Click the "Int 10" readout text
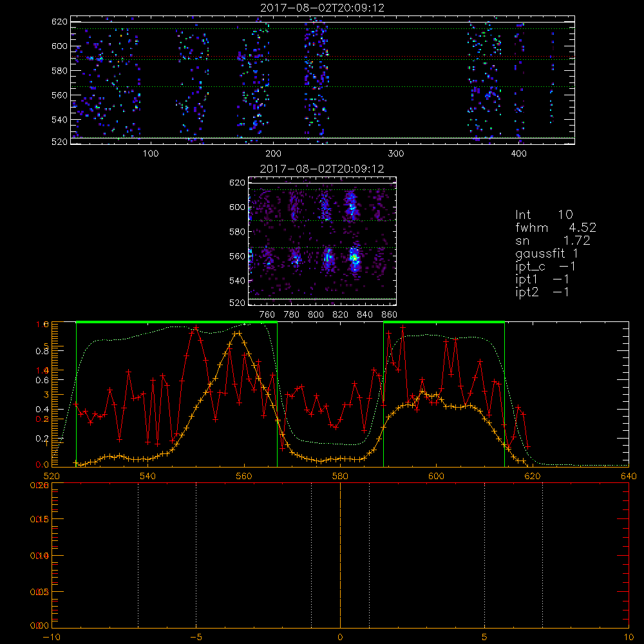644x644 pixels. (544, 214)
